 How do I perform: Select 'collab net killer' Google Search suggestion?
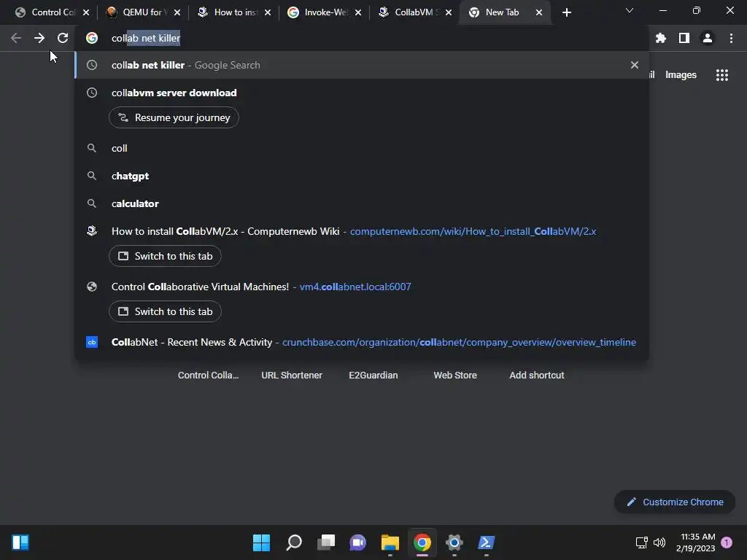click(x=362, y=65)
